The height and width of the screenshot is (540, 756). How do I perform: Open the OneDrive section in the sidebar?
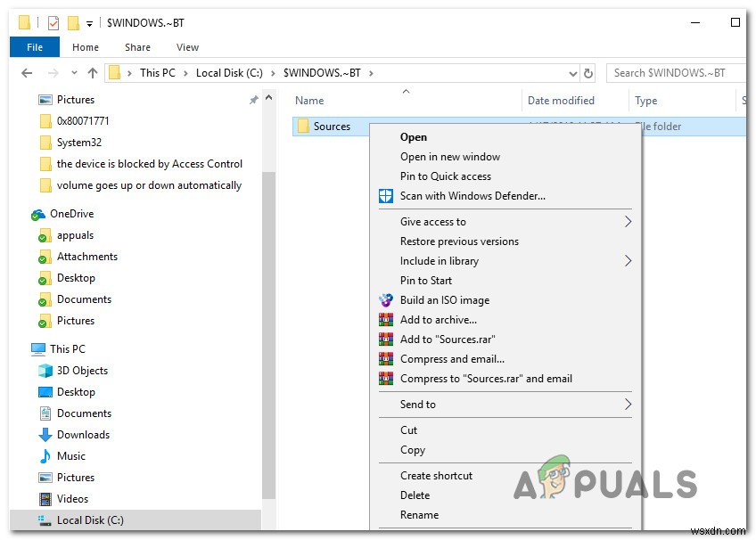click(70, 213)
